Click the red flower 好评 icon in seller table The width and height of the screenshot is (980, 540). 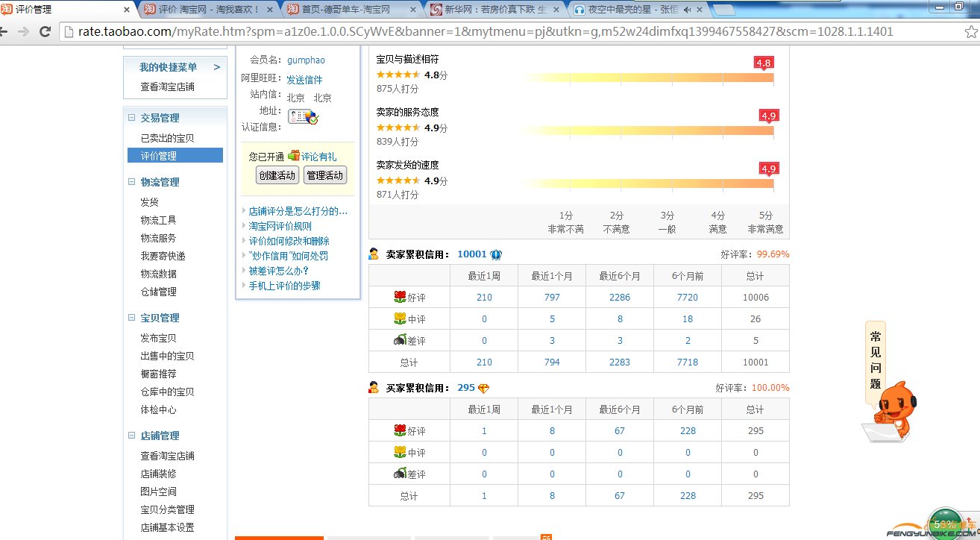[x=400, y=297]
